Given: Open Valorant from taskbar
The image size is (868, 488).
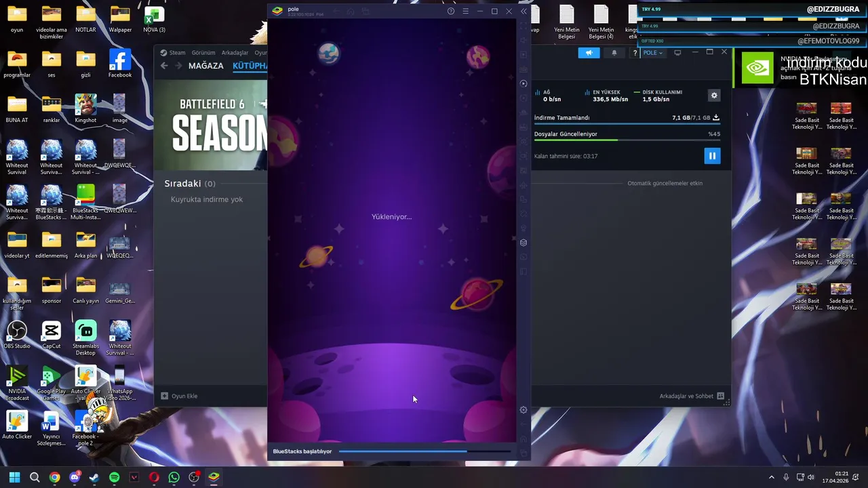Looking at the screenshot, I should 134,477.
